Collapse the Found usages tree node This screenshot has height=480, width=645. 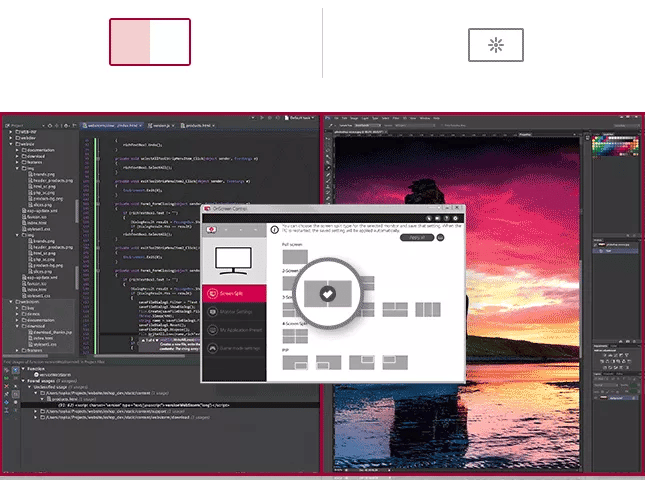click(x=21, y=380)
